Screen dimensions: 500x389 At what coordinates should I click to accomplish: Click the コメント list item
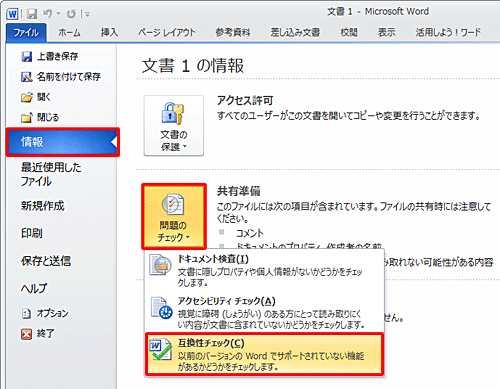[250, 233]
